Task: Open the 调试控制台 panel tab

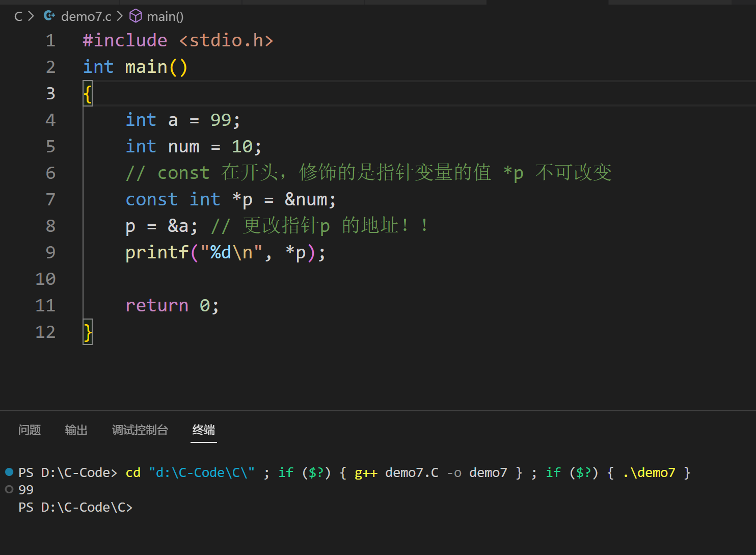Action: (140, 430)
